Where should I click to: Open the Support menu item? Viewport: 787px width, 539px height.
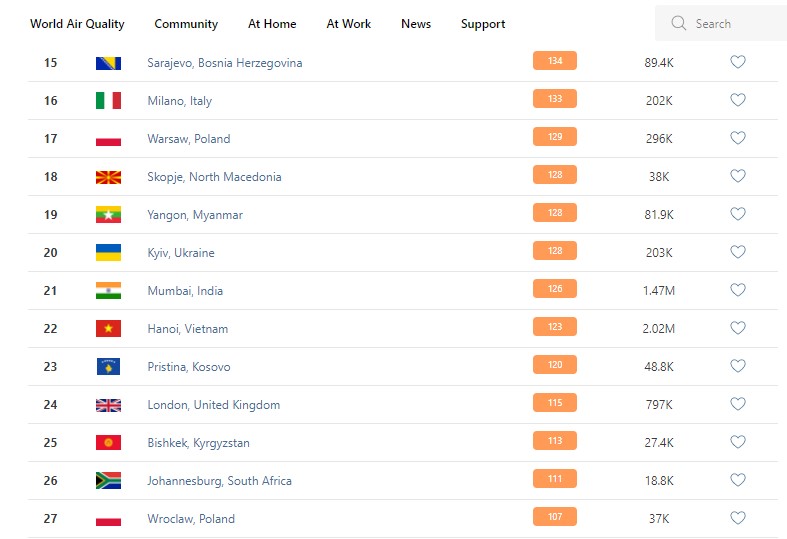483,24
